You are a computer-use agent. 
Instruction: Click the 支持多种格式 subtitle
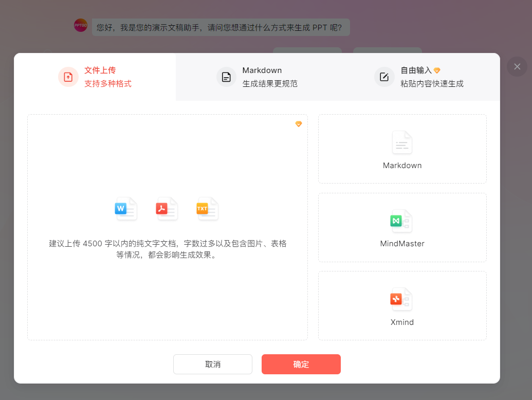tap(108, 84)
